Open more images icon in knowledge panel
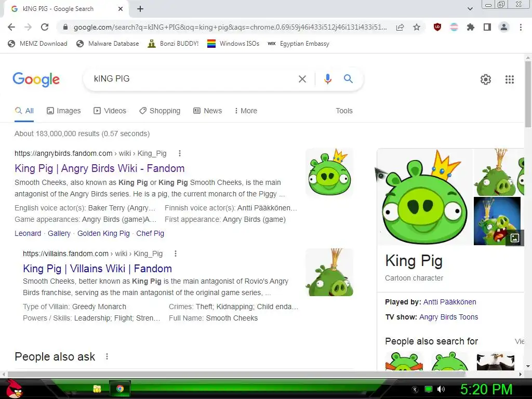The width and height of the screenshot is (532, 399). coord(515,237)
